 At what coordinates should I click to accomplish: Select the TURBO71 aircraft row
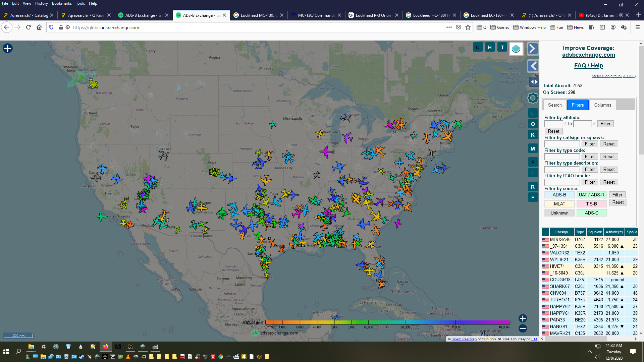coord(590,300)
